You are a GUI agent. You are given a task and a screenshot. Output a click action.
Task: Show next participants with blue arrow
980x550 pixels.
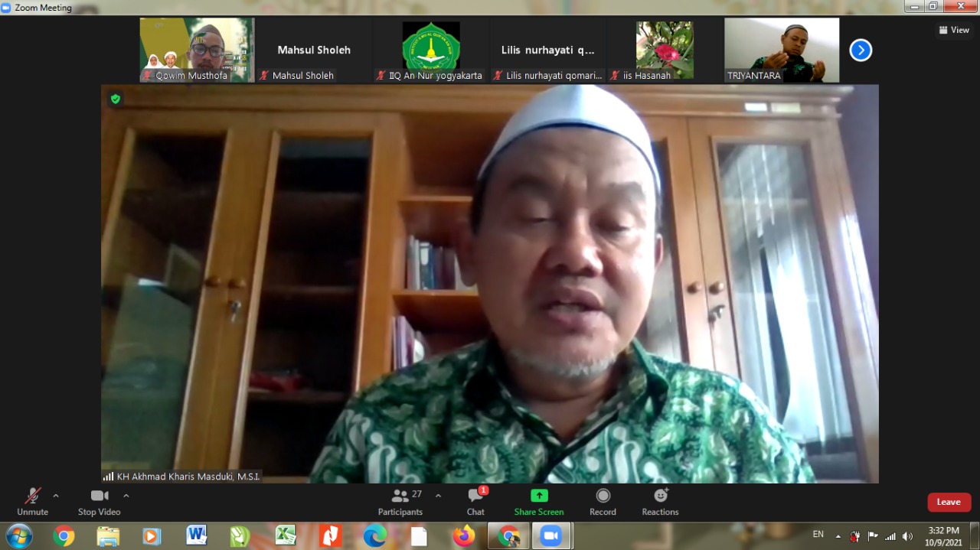coord(861,50)
